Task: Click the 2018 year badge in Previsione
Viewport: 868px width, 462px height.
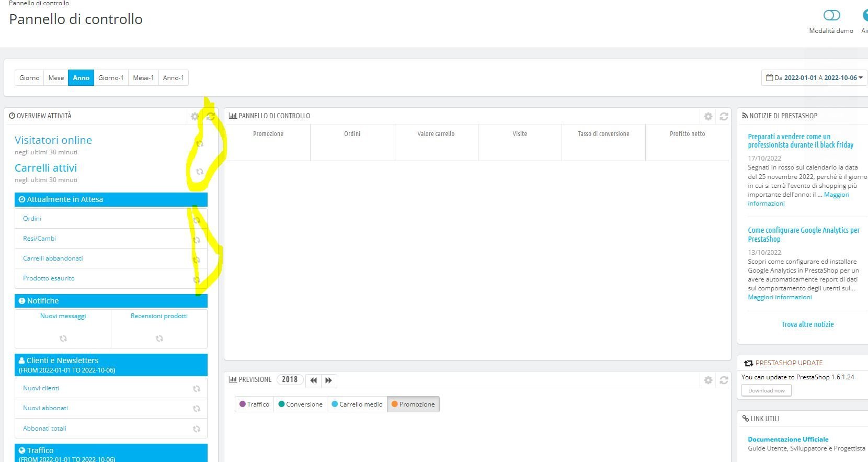Action: pos(290,380)
